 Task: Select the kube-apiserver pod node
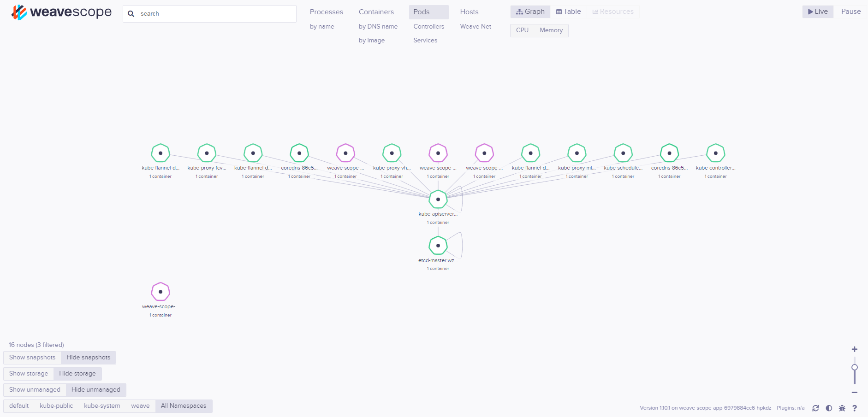pyautogui.click(x=438, y=200)
